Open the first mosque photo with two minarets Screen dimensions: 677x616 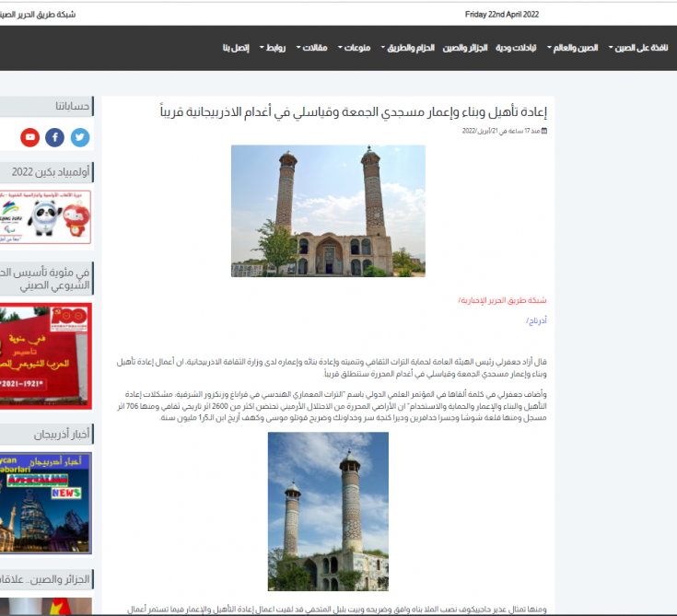328,211
